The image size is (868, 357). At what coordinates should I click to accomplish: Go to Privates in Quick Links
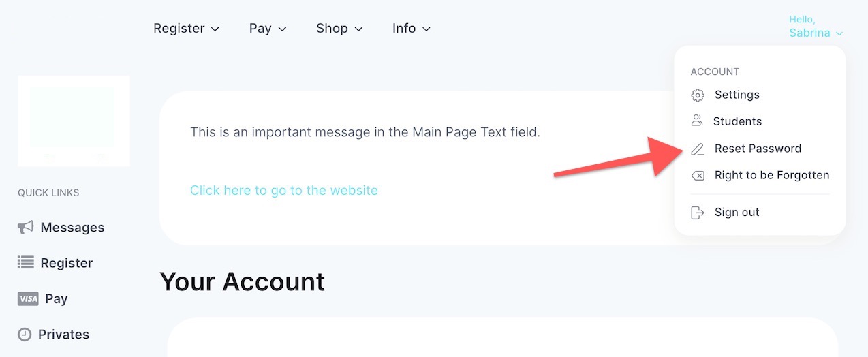[63, 335]
